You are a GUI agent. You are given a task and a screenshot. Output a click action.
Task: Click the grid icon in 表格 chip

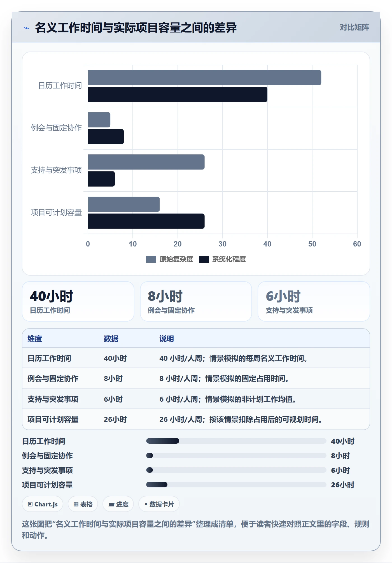click(x=76, y=504)
